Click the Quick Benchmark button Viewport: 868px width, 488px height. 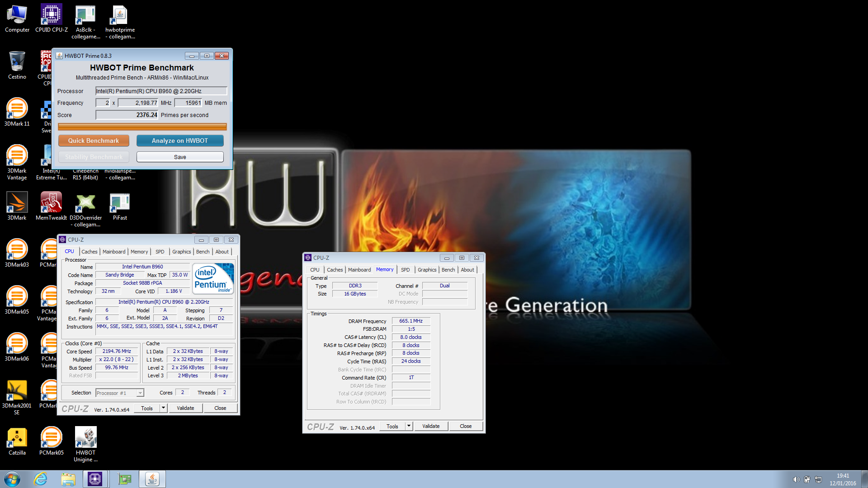coord(94,141)
